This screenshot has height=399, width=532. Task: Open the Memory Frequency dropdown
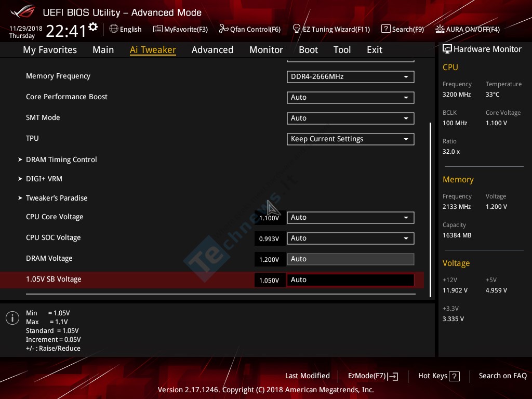(x=350, y=77)
